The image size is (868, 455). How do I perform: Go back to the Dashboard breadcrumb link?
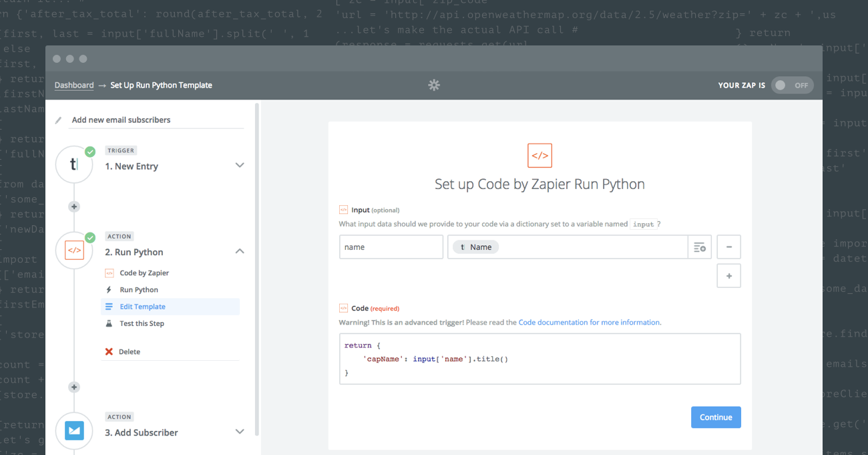click(x=74, y=86)
